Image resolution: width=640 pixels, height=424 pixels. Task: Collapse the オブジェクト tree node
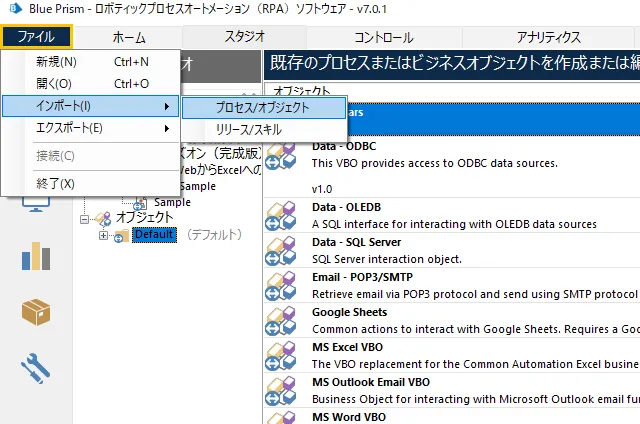(x=86, y=218)
